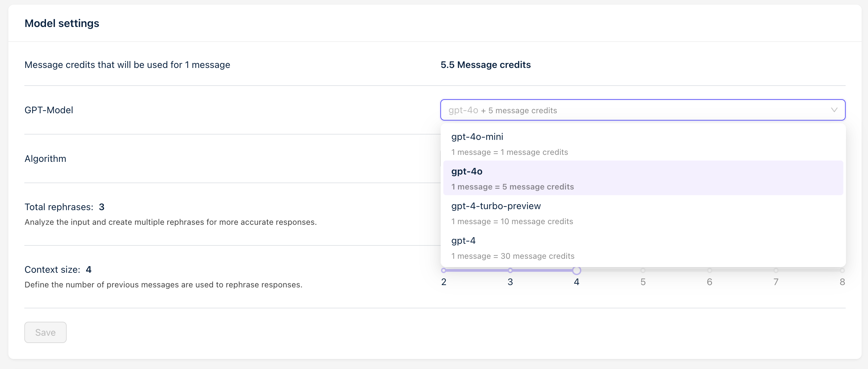Click the 'Total rephrases: 3' label
868x369 pixels.
[65, 207]
